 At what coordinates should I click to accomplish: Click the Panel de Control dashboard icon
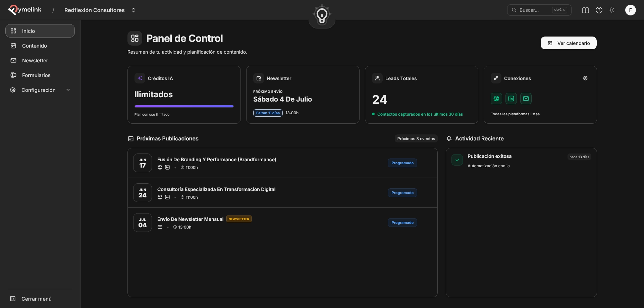point(135,38)
